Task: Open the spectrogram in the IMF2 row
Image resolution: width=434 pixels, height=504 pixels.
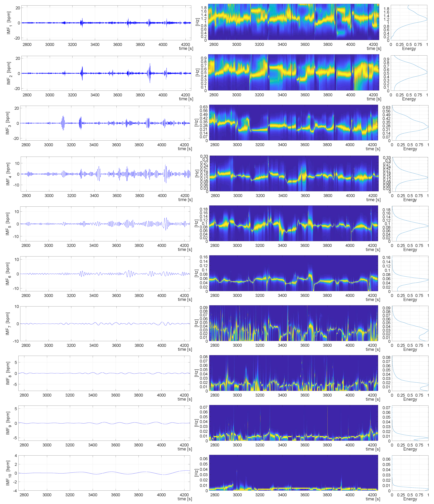Action: (x=294, y=72)
